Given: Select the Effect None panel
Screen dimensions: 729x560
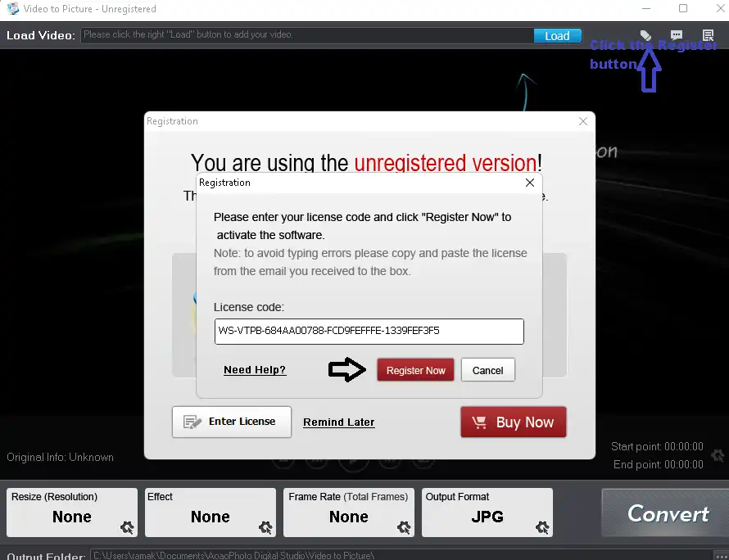Looking at the screenshot, I should 211,513.
